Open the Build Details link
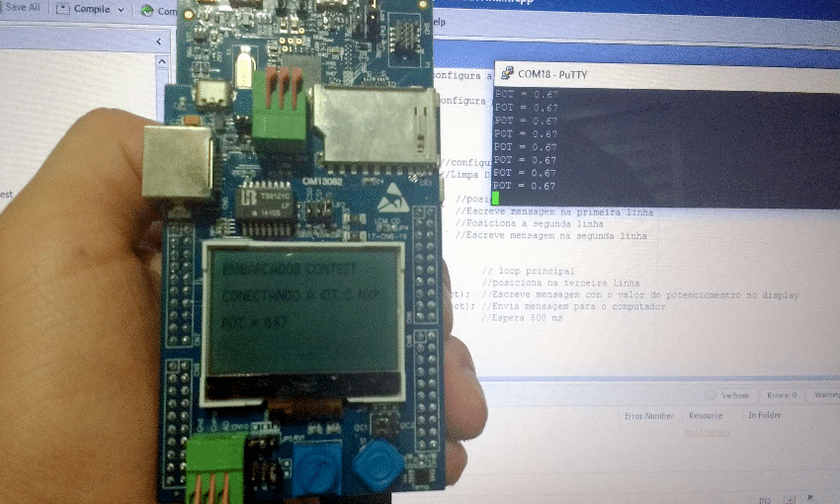The height and width of the screenshot is (504, 840). tap(708, 432)
